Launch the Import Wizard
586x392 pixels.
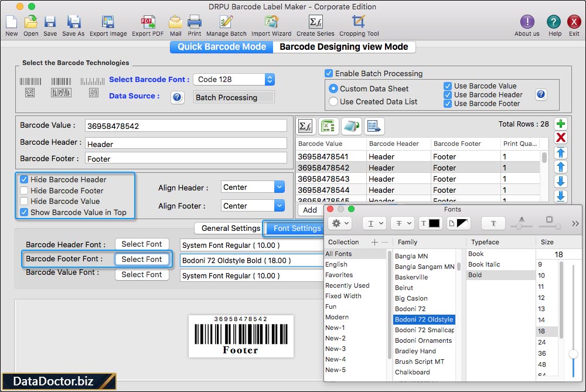click(x=271, y=22)
